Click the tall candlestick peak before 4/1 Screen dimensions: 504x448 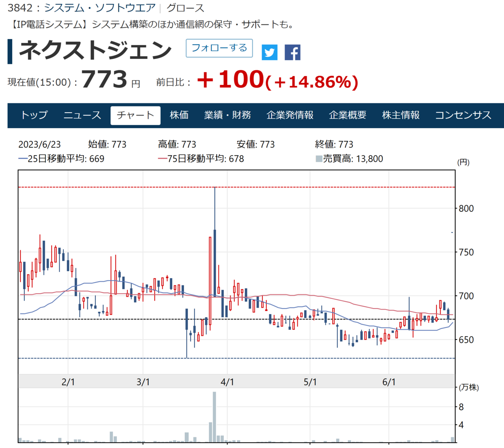click(x=215, y=242)
